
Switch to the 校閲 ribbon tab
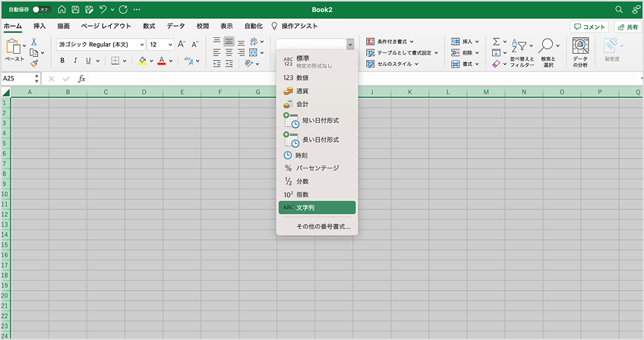(x=203, y=27)
